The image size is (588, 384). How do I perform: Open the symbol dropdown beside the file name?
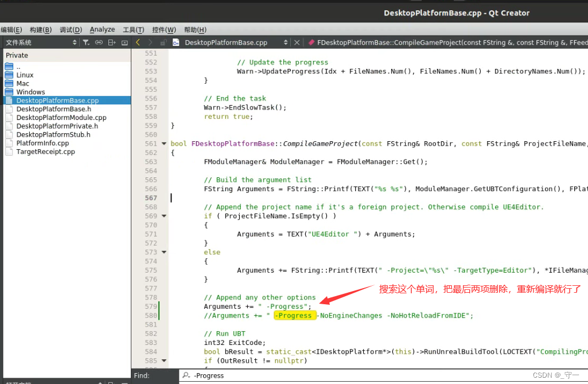coord(287,42)
